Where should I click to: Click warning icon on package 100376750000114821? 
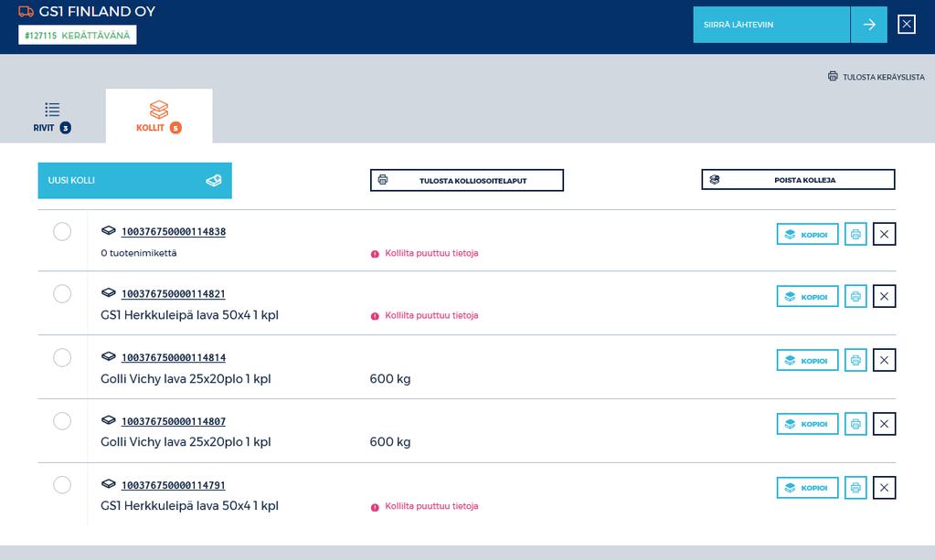375,316
